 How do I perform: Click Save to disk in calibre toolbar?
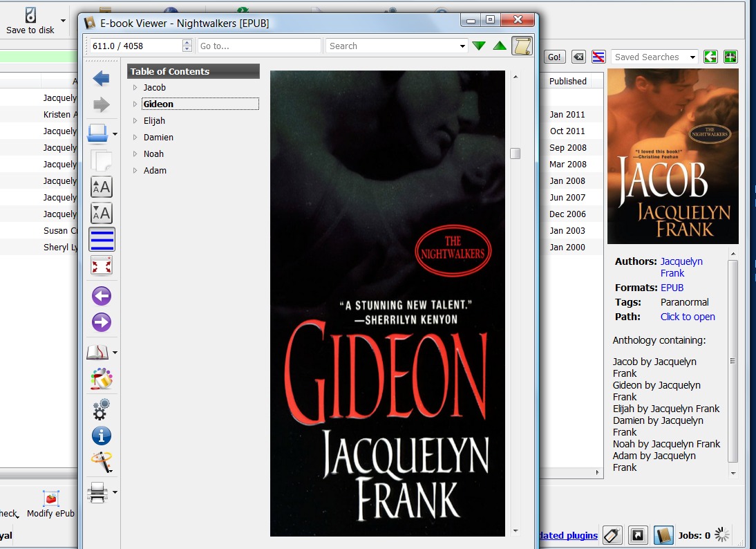click(30, 21)
